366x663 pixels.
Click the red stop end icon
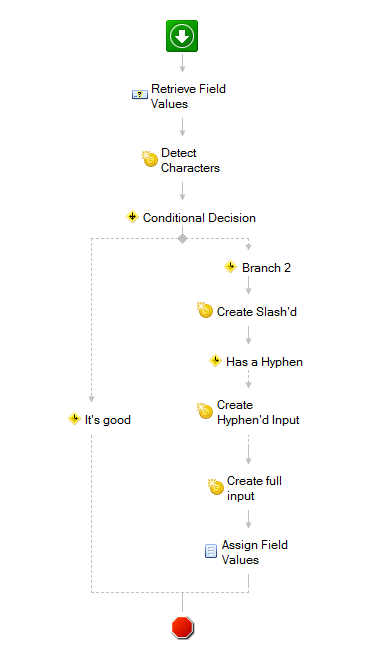tap(183, 627)
